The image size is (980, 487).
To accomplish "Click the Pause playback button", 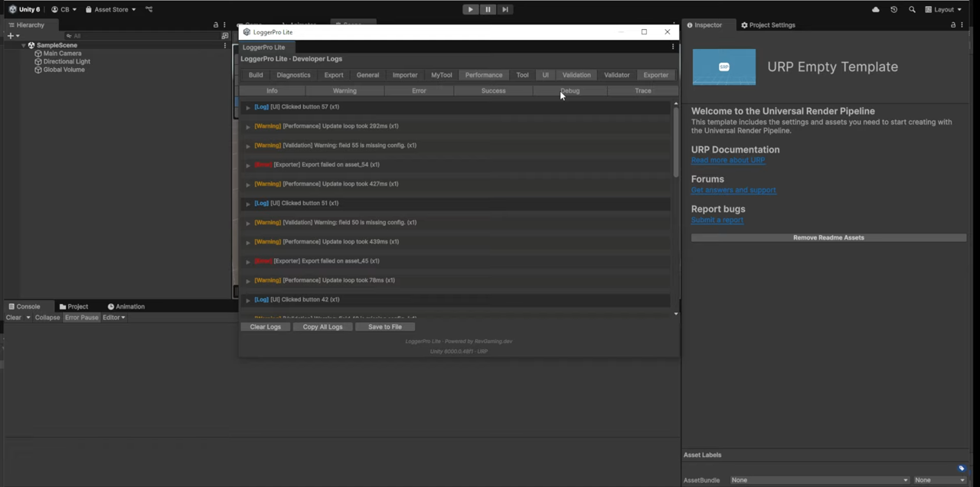I will tap(488, 9).
